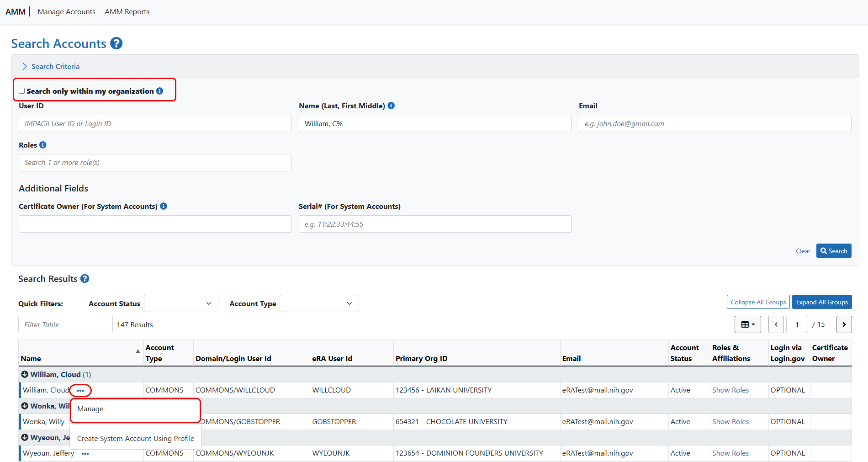Collapse Wyeoun group arrow icon
This screenshot has height=462, width=868.
25,437
